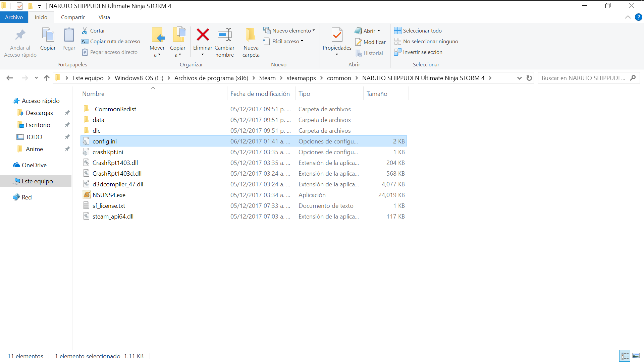Go to Steam in the breadcrumb path
Viewport: 644px width, 362px height.
click(x=267, y=78)
